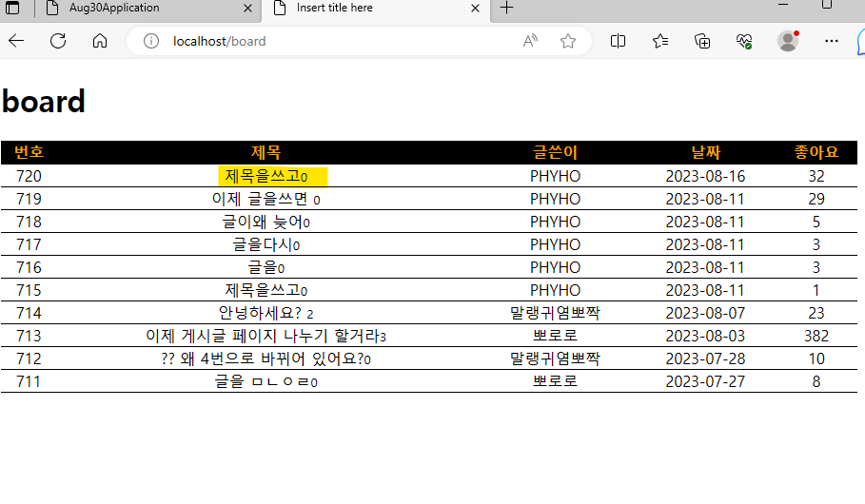The width and height of the screenshot is (865, 504).
Task: Add this page to favorites star icon
Action: pos(568,41)
